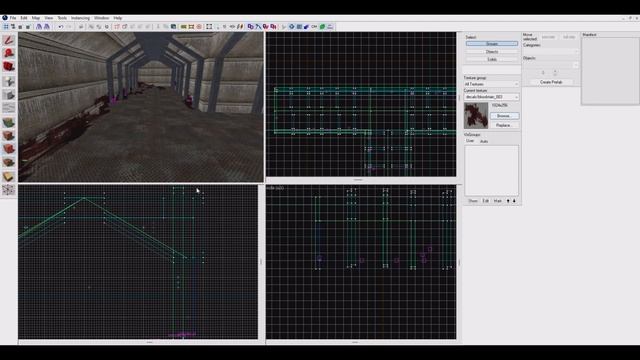Open the Map menu
Viewport: 640px width, 360px height.
click(x=36, y=18)
